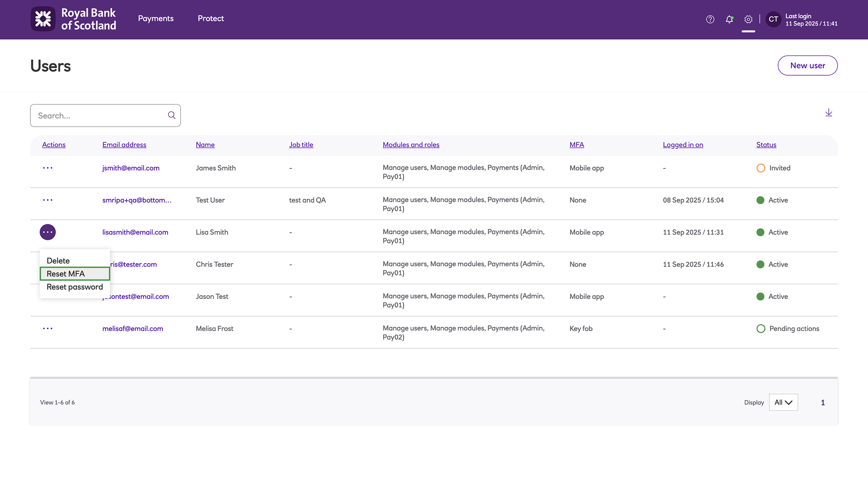Image resolution: width=868 pixels, height=479 pixels.
Task: Choose Delete from the actions menu
Action: click(58, 261)
